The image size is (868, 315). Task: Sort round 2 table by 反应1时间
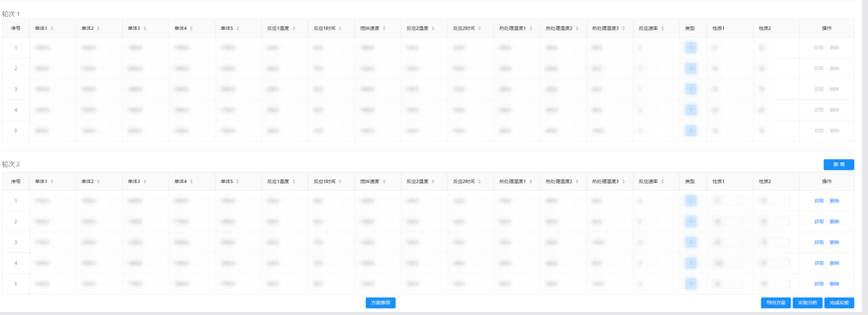(x=340, y=181)
